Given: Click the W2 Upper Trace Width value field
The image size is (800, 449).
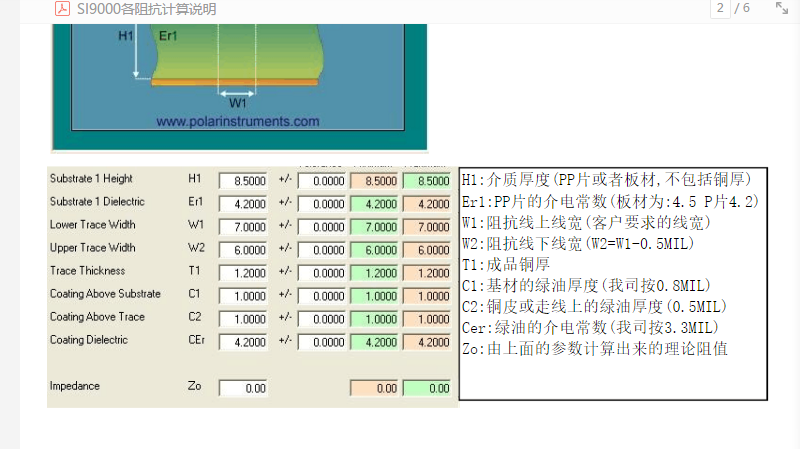Looking at the screenshot, I should tap(243, 250).
